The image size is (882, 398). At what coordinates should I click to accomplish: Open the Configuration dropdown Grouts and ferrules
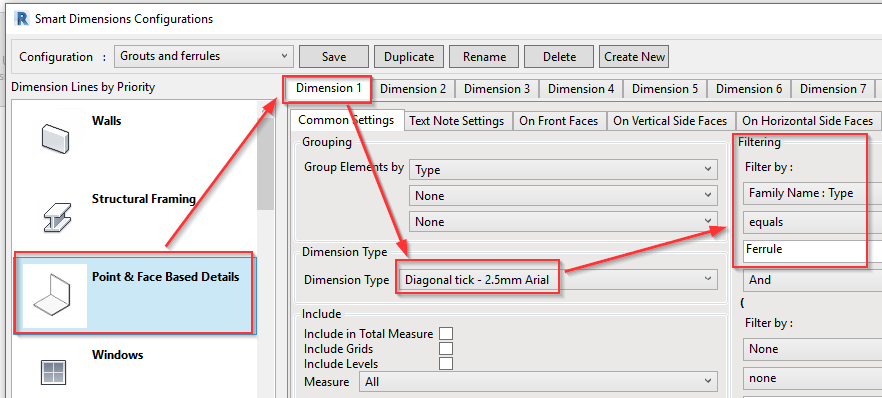204,56
